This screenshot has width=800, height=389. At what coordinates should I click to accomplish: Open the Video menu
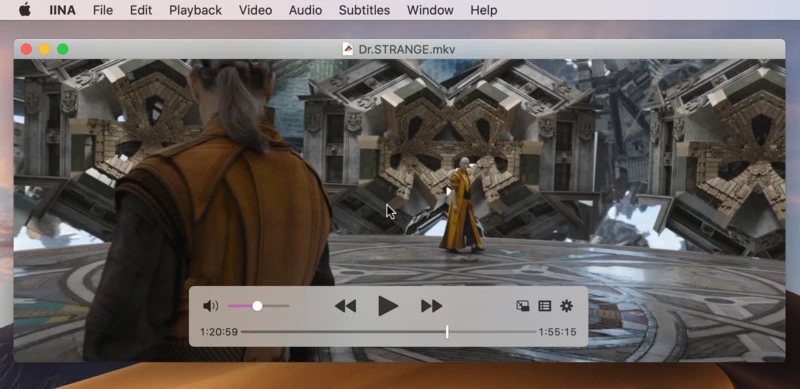pos(255,10)
